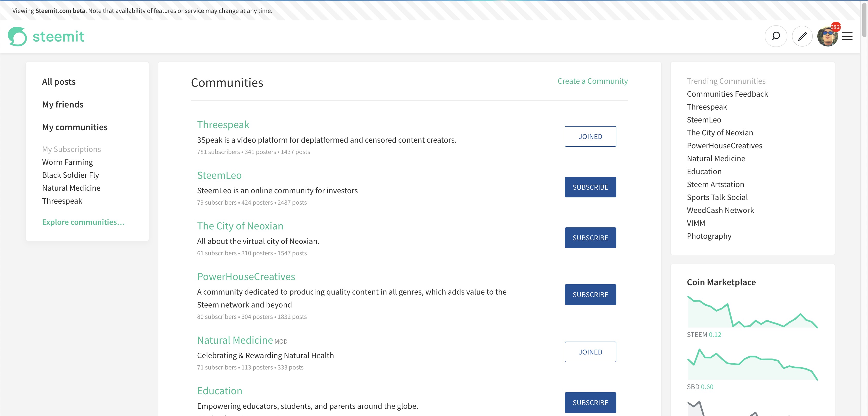Click the Communities page heading
Screen dimensions: 868x416
pyautogui.click(x=227, y=83)
